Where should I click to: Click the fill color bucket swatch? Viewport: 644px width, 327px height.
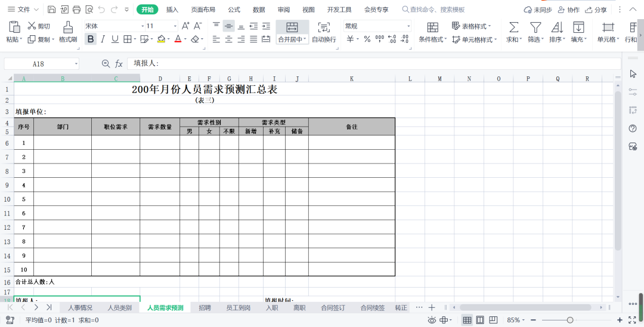(x=161, y=39)
